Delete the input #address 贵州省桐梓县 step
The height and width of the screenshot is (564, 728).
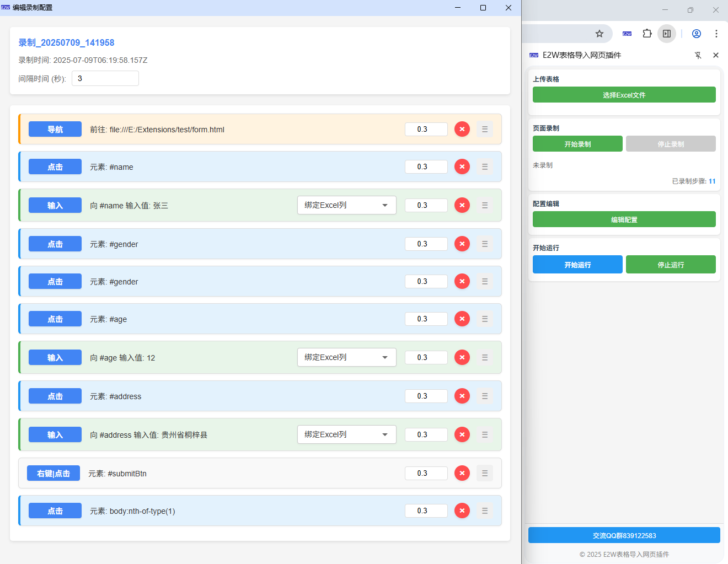click(462, 434)
